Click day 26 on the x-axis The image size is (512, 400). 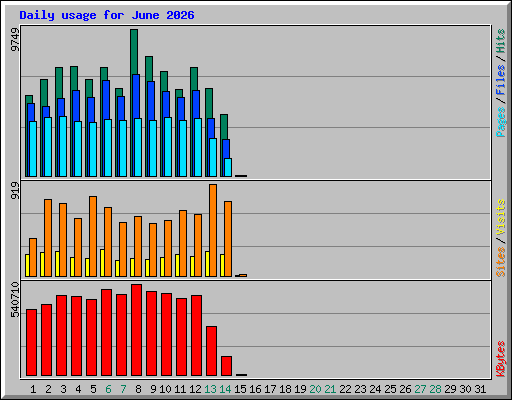tap(405, 389)
